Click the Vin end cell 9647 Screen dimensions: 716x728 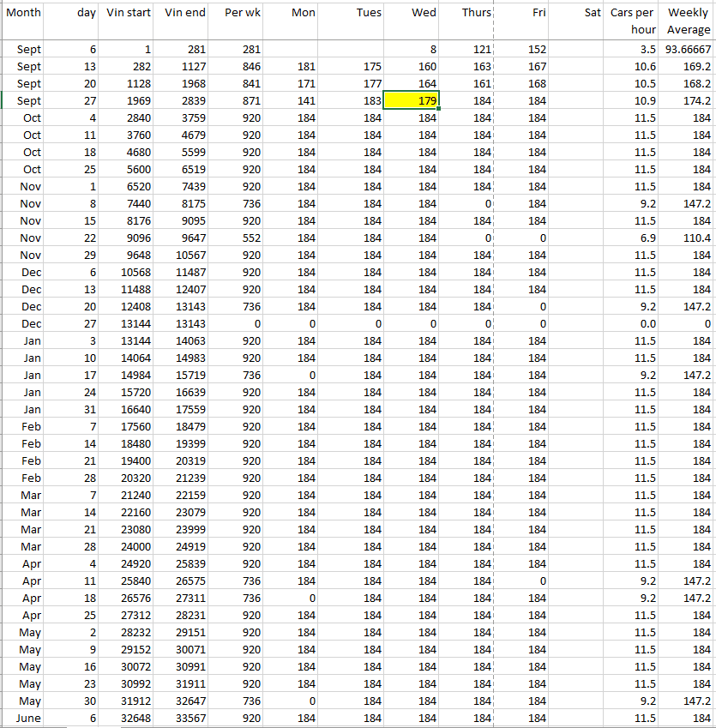(x=184, y=238)
